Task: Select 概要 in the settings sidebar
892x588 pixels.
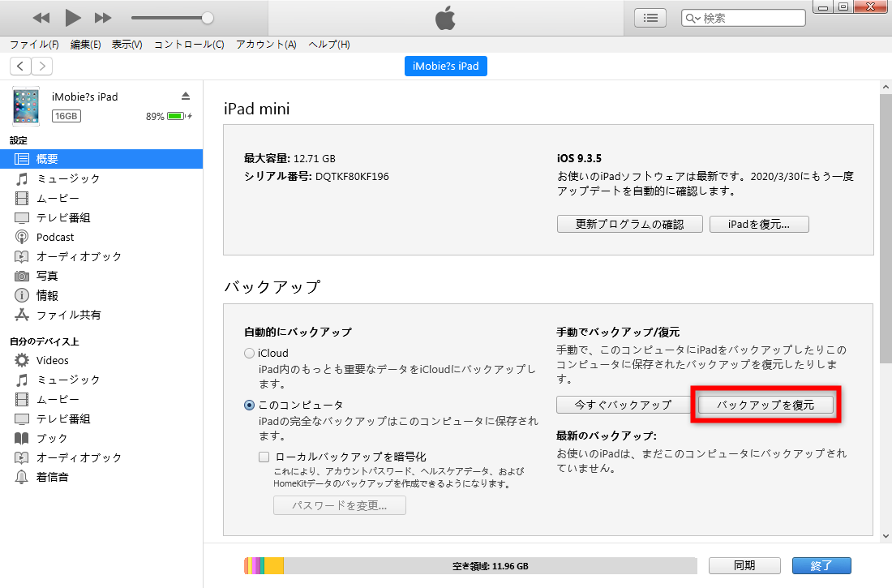Action: (101, 159)
